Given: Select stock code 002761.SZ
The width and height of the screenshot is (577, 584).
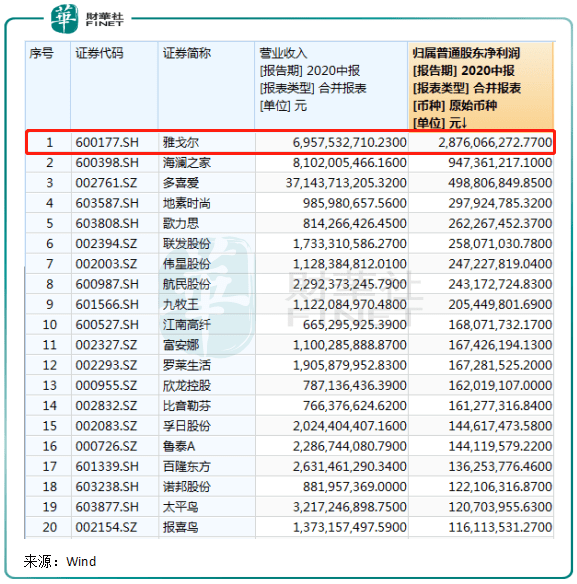Looking at the screenshot, I should (x=106, y=183).
